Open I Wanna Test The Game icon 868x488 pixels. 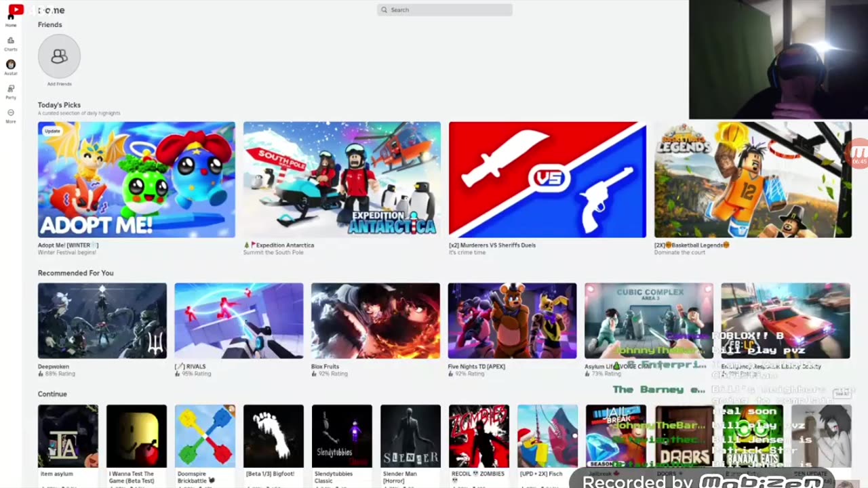click(x=136, y=436)
